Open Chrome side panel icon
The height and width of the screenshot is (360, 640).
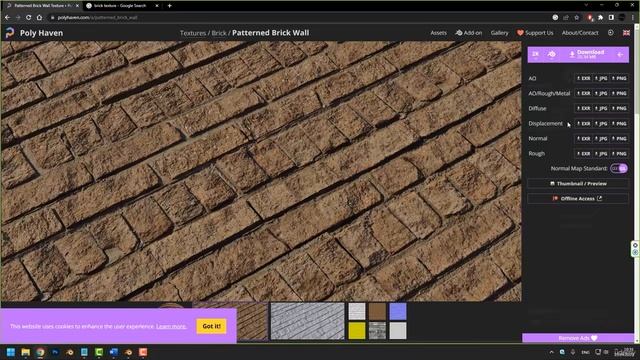(x=611, y=18)
